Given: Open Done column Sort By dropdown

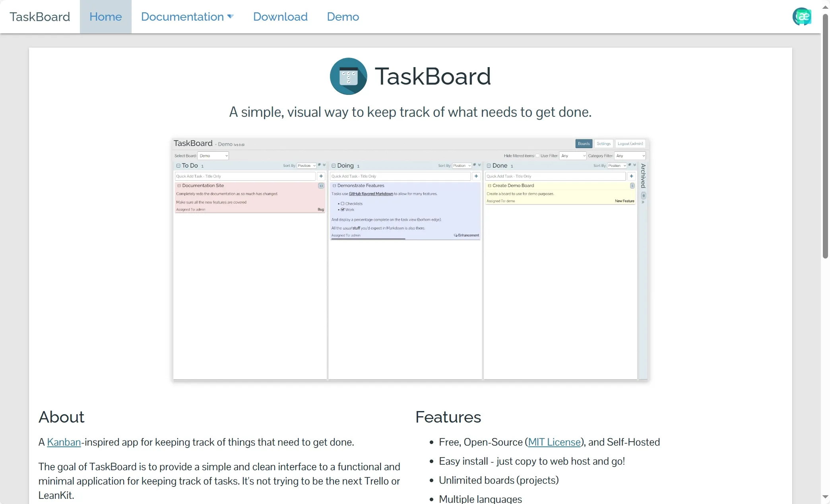Looking at the screenshot, I should tap(617, 166).
